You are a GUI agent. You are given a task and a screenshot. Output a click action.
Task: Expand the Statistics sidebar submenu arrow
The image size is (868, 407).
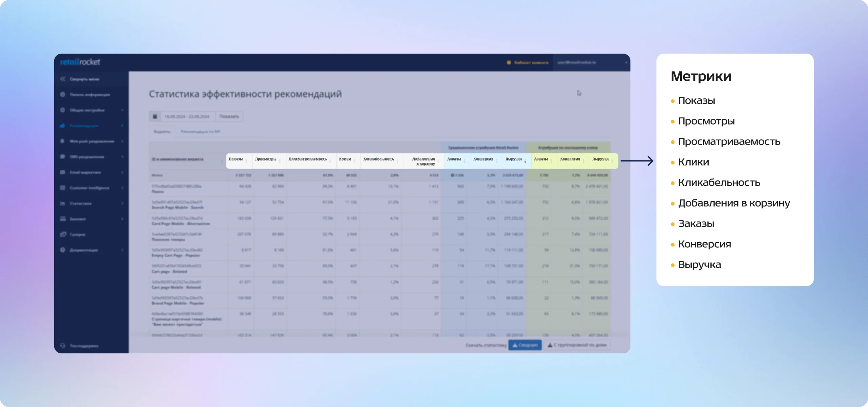pos(122,203)
